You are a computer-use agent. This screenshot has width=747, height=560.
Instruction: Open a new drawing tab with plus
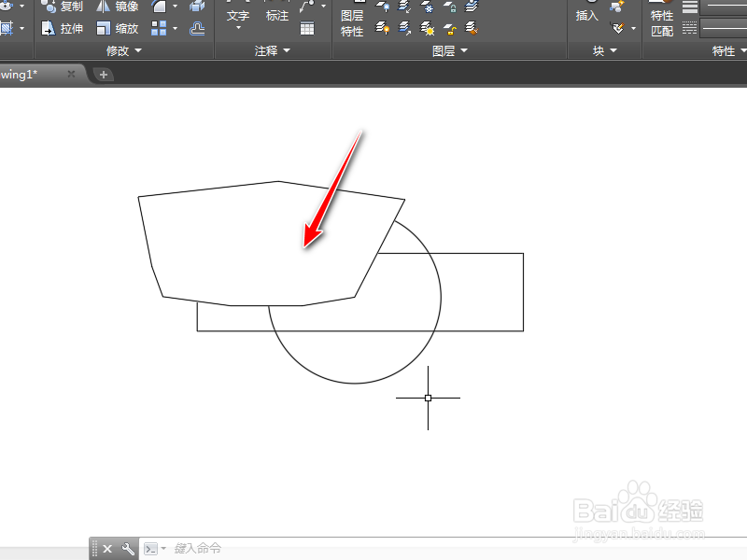(103, 75)
